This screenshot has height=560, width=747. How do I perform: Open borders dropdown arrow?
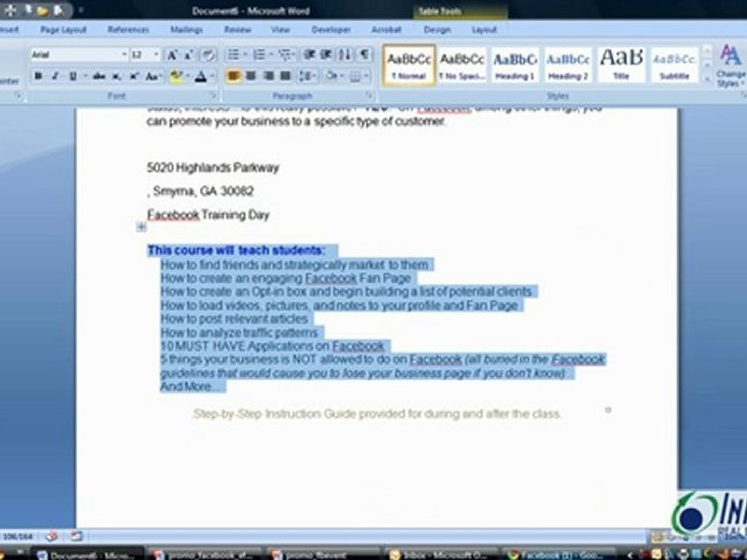click(366, 76)
